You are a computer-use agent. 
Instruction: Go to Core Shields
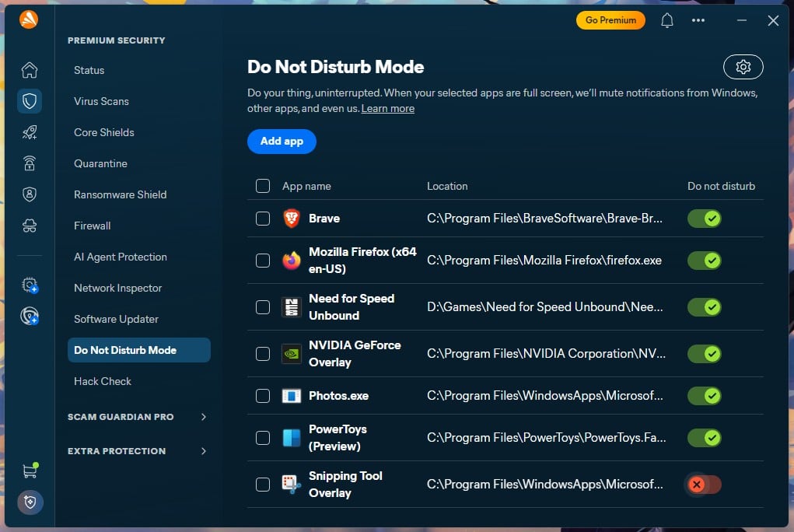point(103,133)
